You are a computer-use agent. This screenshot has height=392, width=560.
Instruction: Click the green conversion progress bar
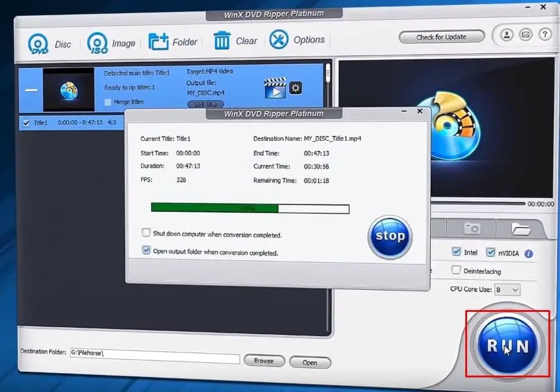[x=250, y=208]
